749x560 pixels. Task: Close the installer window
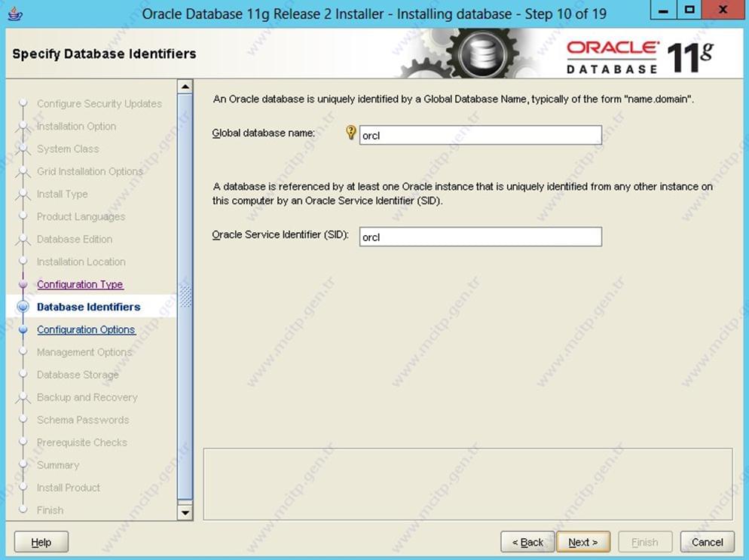[x=723, y=11]
